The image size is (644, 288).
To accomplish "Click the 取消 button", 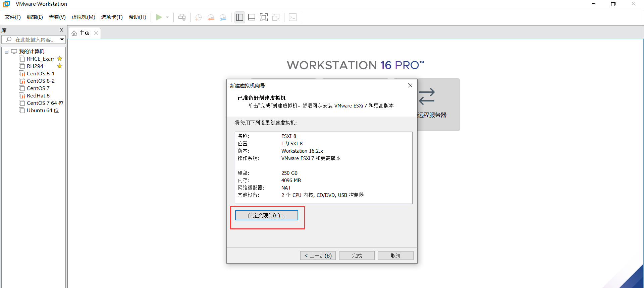I will (x=396, y=256).
